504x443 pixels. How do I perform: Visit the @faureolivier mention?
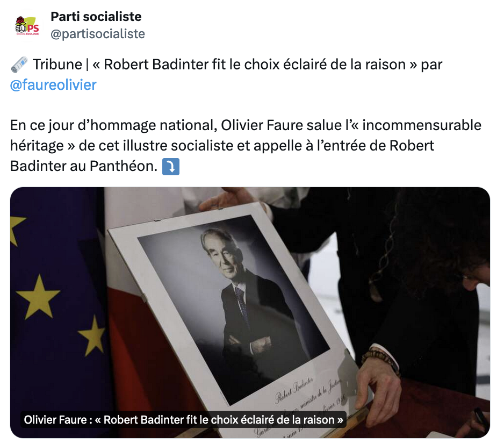pyautogui.click(x=53, y=85)
